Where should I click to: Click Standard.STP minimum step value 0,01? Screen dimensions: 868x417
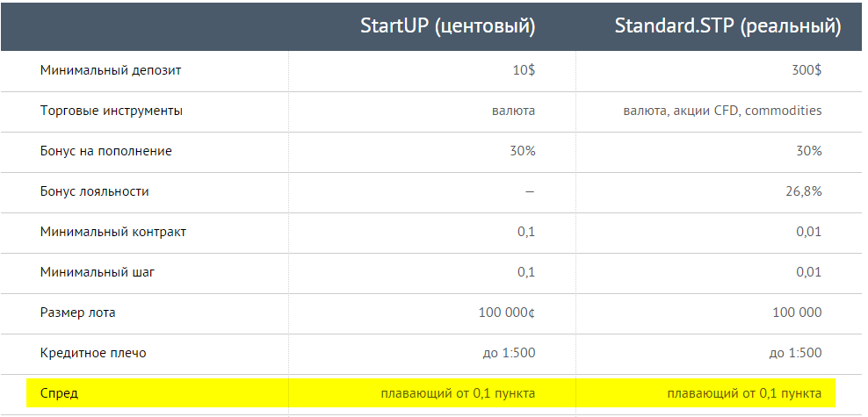point(808,272)
